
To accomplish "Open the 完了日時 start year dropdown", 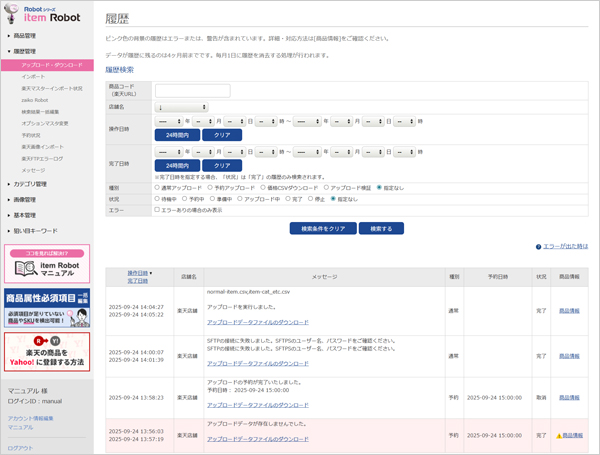I will click(x=169, y=152).
